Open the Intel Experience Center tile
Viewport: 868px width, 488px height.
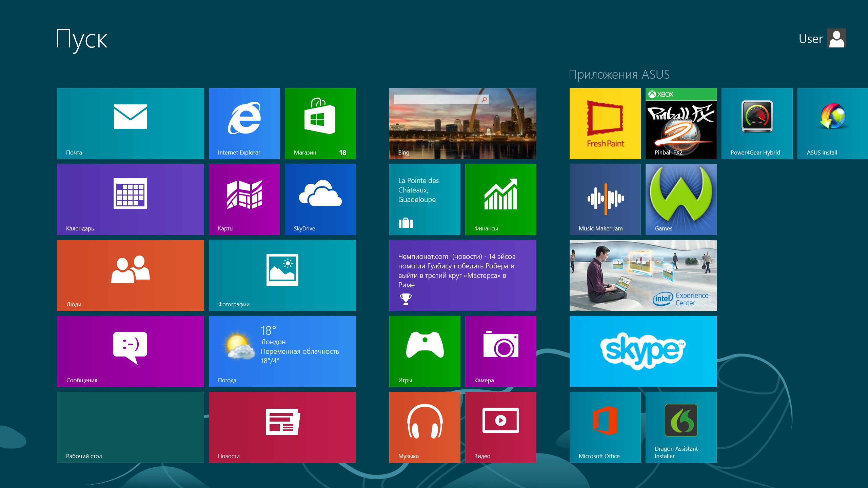(x=643, y=275)
